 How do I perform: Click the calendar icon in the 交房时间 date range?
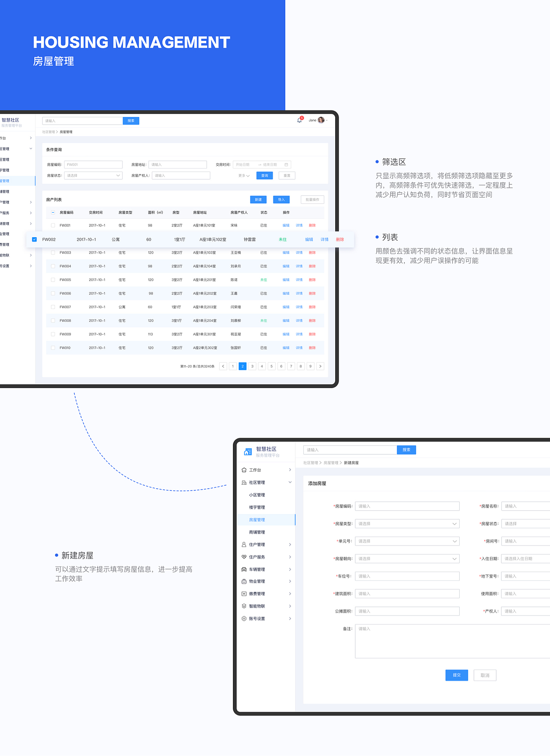click(286, 165)
